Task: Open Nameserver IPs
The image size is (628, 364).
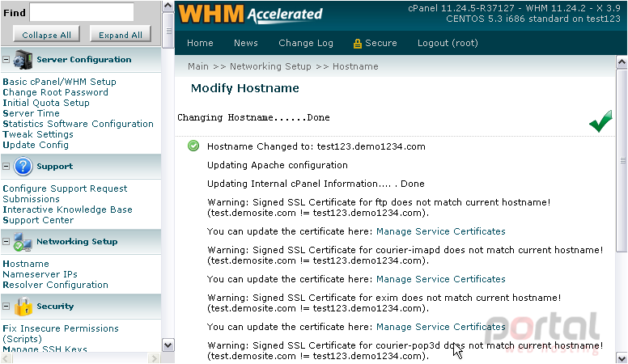Action: pyautogui.click(x=40, y=274)
